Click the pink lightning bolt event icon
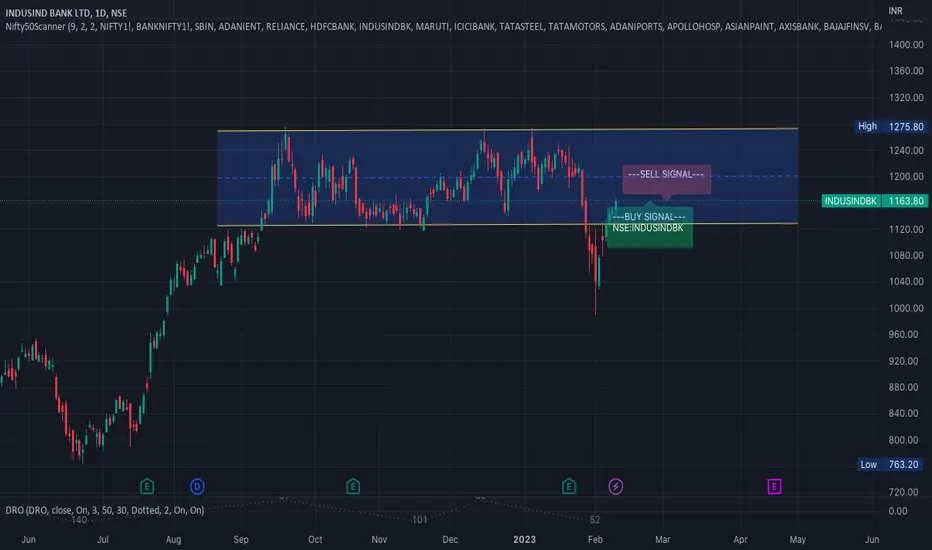This screenshot has height=550, width=932. [x=616, y=487]
